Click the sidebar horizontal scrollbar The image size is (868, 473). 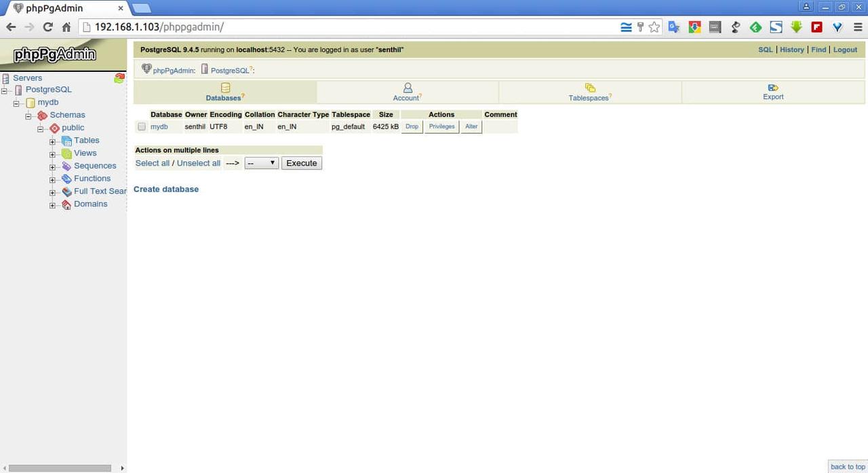(61, 468)
